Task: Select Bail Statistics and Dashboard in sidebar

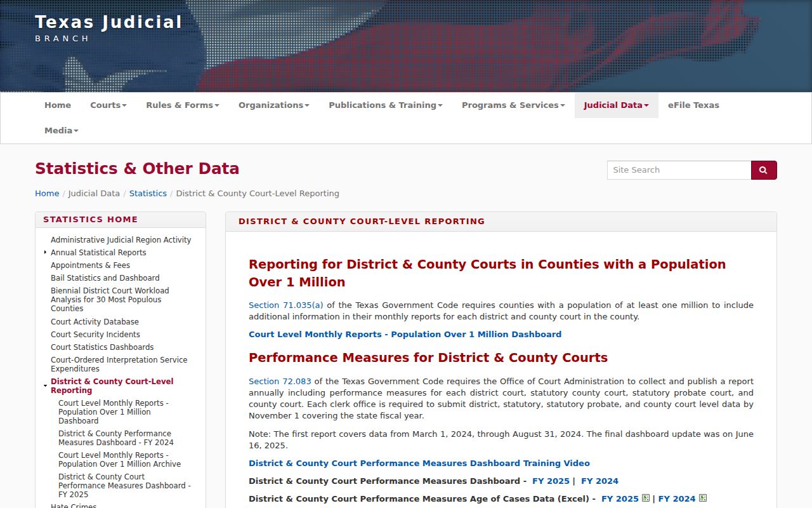Action: pyautogui.click(x=105, y=278)
